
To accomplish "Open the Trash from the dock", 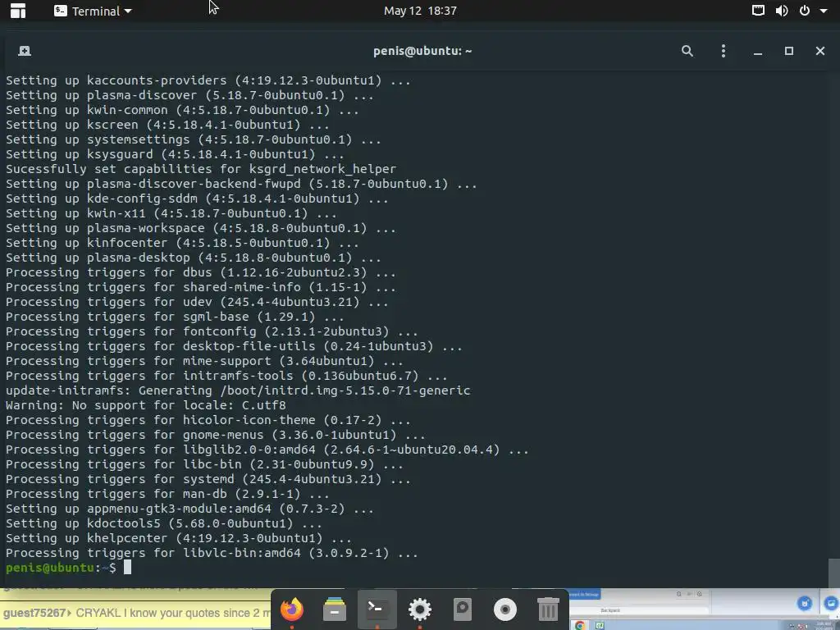I will point(547,609).
